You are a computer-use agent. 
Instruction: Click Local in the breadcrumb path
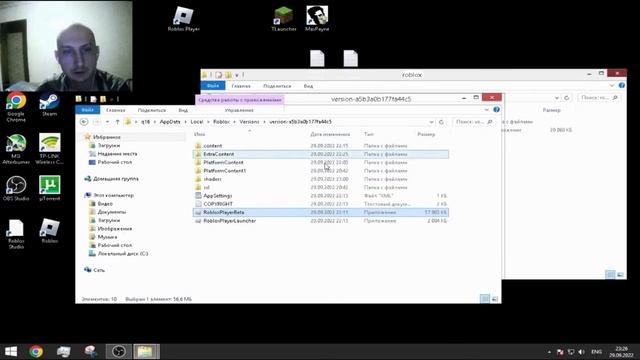[x=197, y=122]
